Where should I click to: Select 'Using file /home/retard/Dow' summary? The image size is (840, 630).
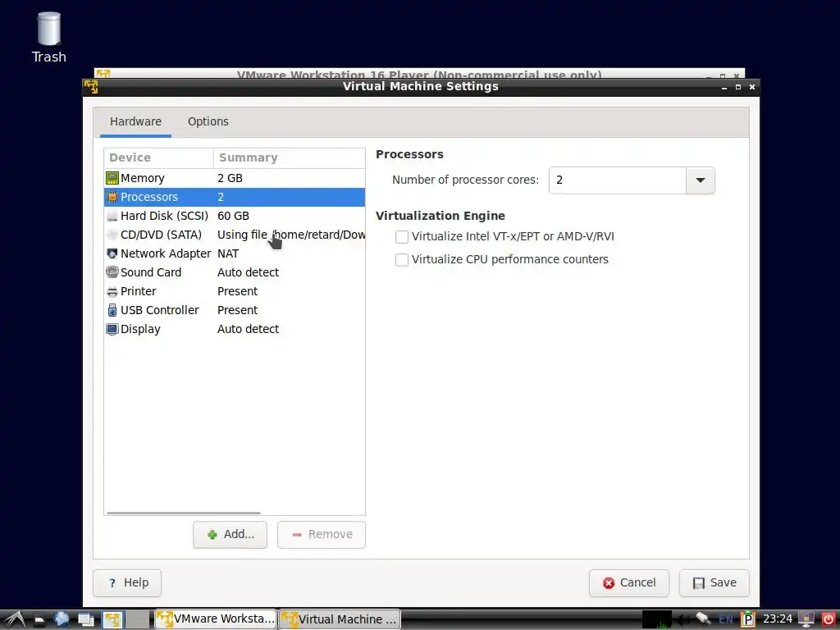(x=291, y=235)
